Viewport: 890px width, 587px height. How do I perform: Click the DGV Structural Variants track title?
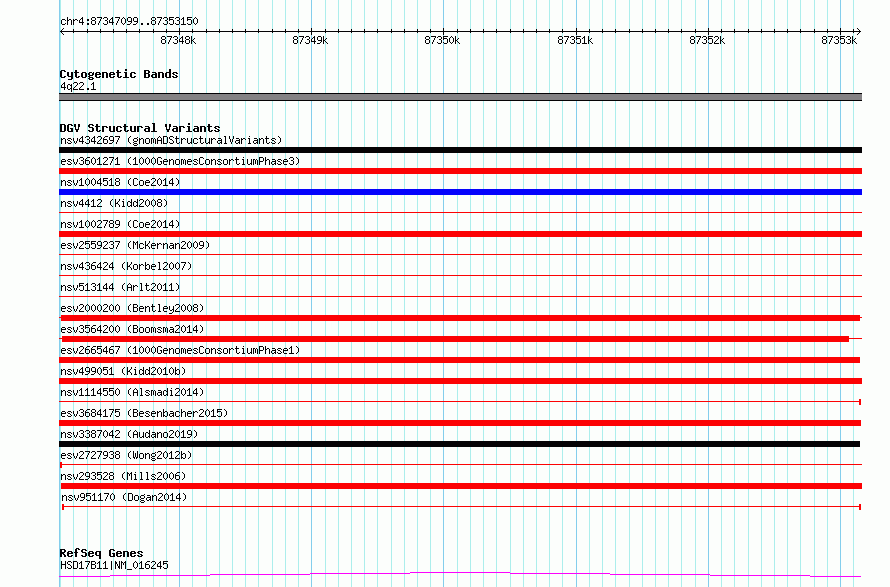pyautogui.click(x=140, y=128)
